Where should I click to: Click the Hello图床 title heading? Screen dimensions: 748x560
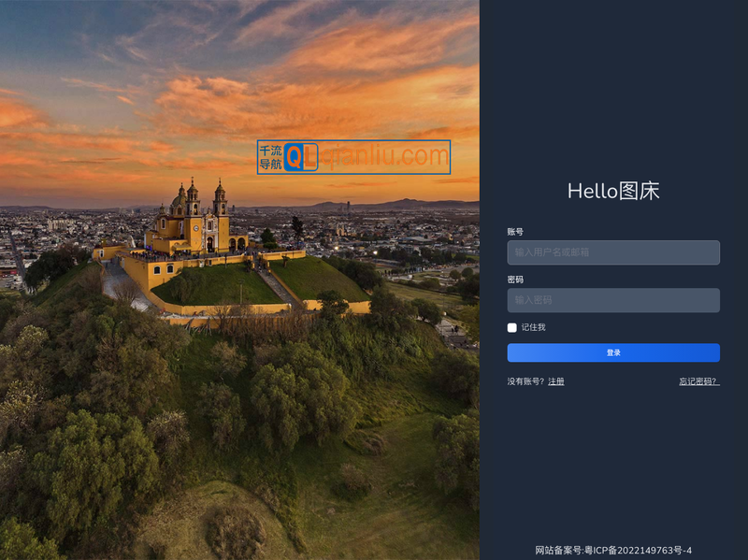pyautogui.click(x=613, y=192)
